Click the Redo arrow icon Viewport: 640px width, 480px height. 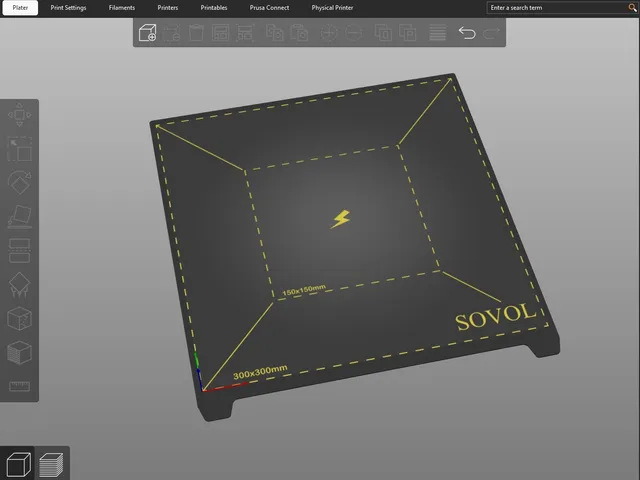(x=491, y=33)
